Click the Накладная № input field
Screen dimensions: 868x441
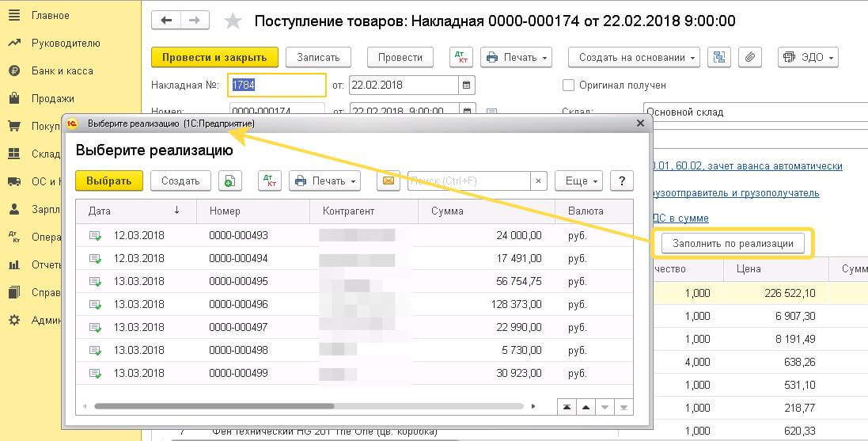[277, 85]
